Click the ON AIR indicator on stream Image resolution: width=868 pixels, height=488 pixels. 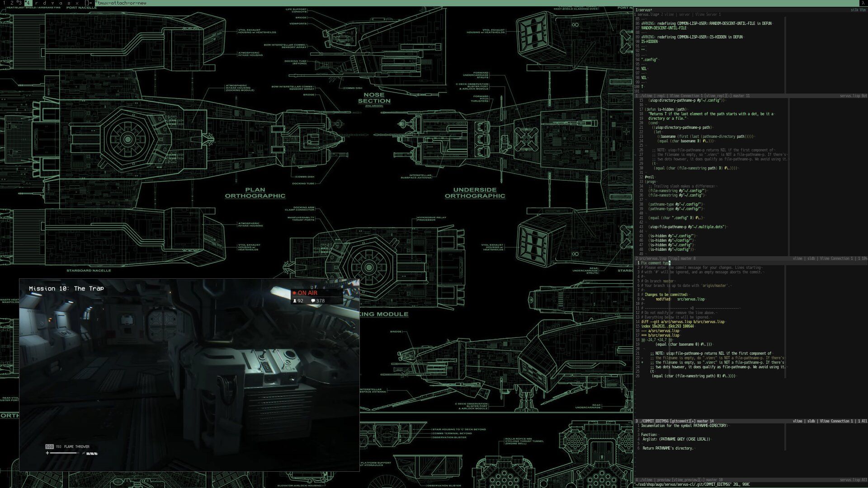(305, 293)
